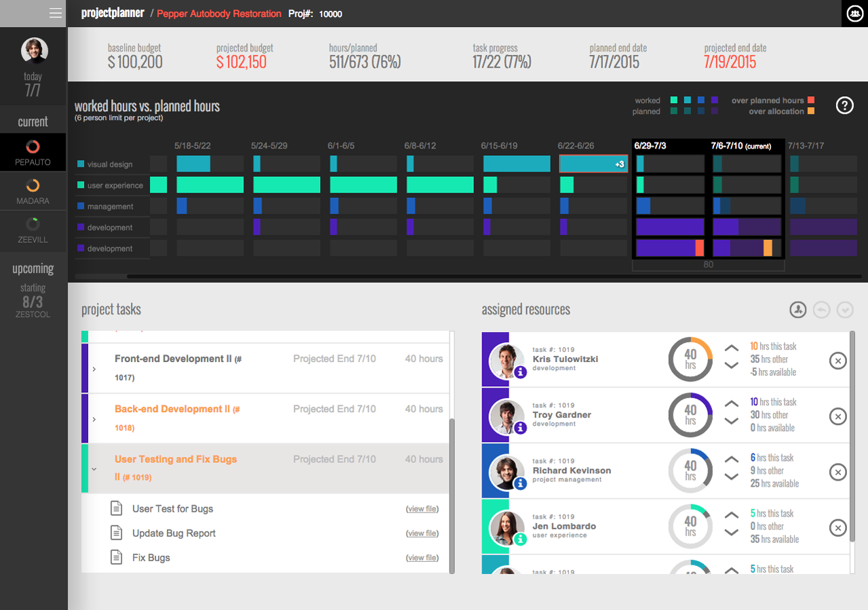868x610 pixels.
Task: Click visual design bar marked +3
Action: coord(594,164)
